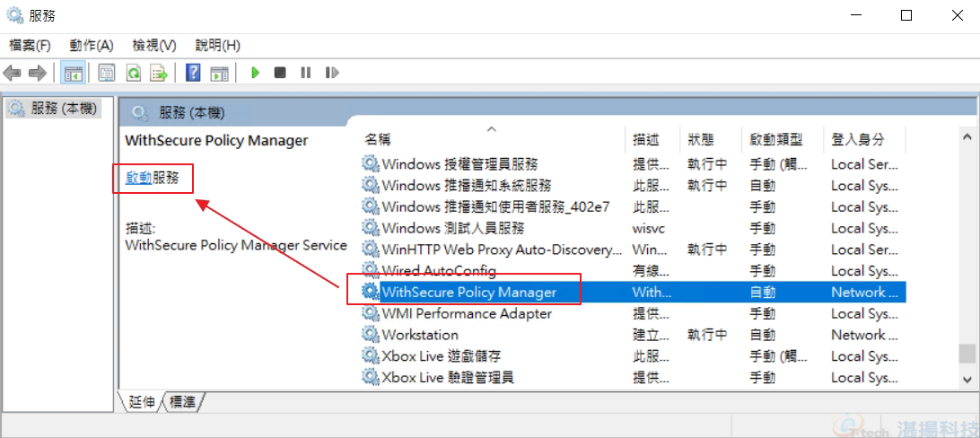The height and width of the screenshot is (438, 980).
Task: Click the Stop Service square icon
Action: tap(280, 73)
